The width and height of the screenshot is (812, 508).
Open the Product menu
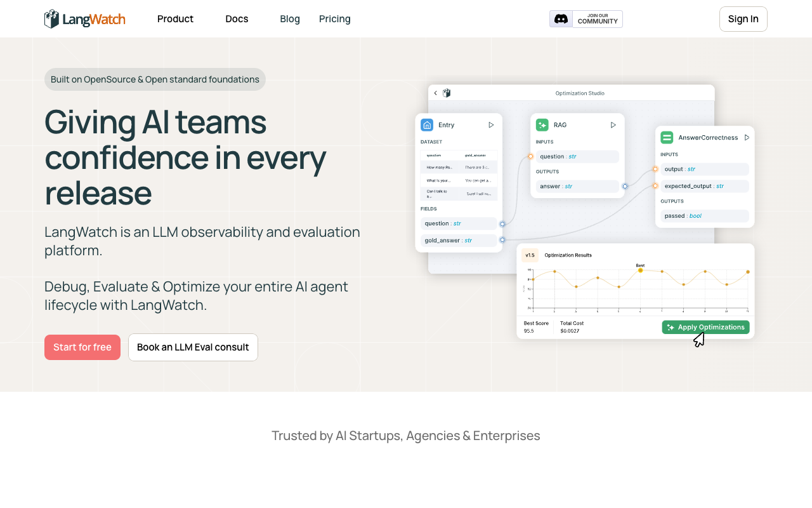point(175,19)
